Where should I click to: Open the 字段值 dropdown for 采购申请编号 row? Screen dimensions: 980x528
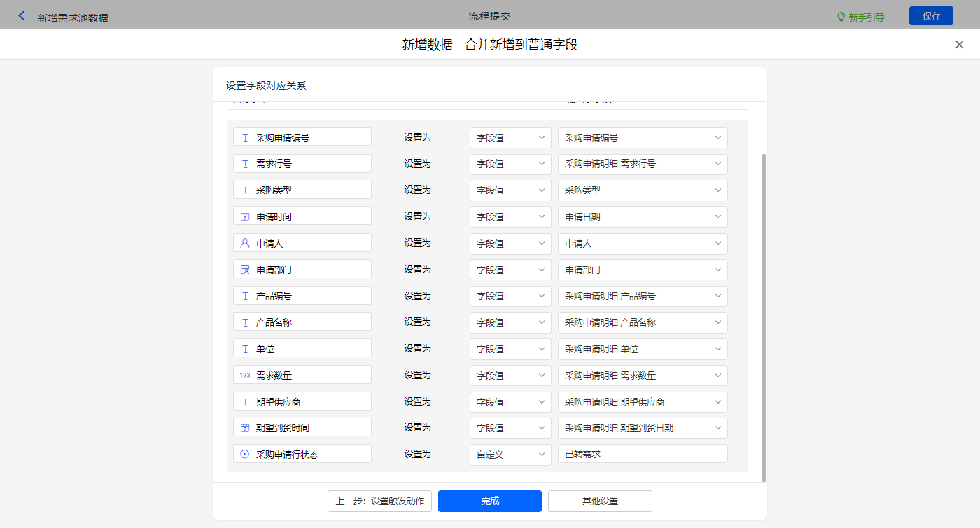pyautogui.click(x=510, y=138)
